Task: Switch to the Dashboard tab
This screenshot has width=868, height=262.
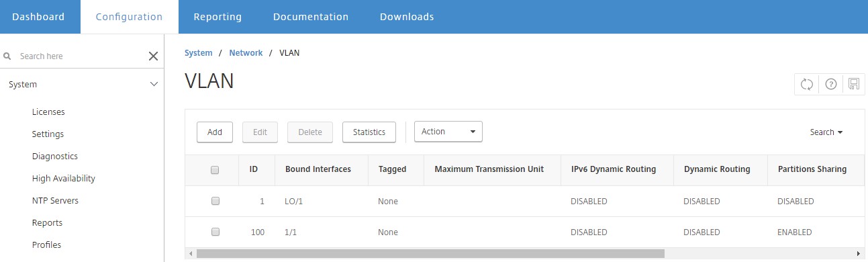Action: click(38, 17)
